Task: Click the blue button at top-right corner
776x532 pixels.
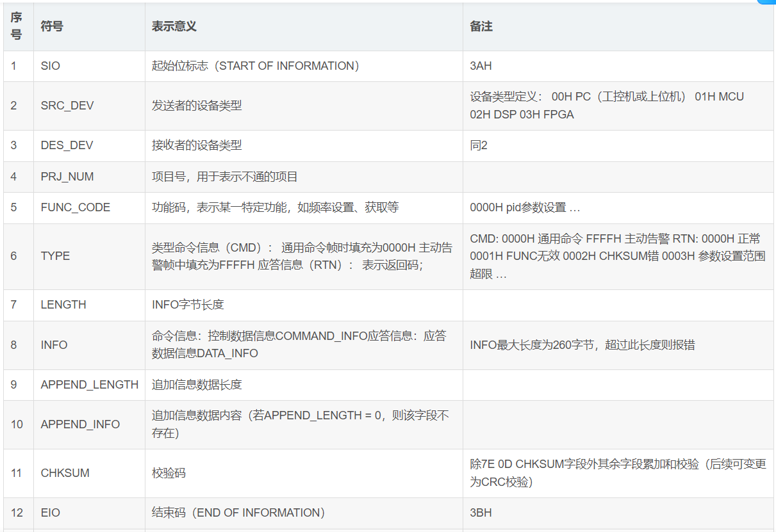Action: [768, 2]
